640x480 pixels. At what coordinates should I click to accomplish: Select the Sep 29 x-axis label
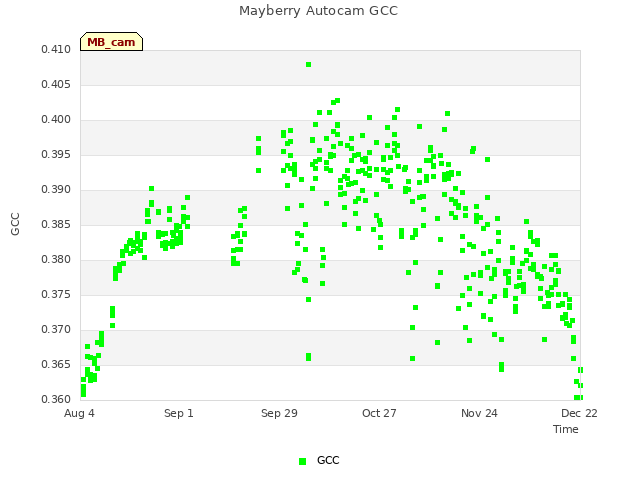pyautogui.click(x=279, y=413)
